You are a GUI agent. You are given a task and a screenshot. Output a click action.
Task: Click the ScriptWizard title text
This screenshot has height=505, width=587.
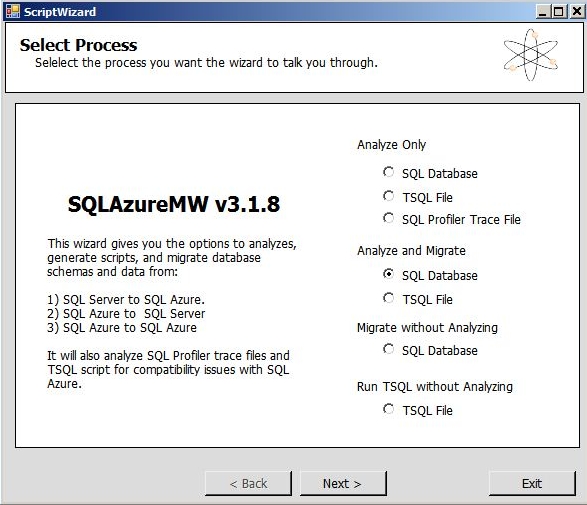pos(60,12)
